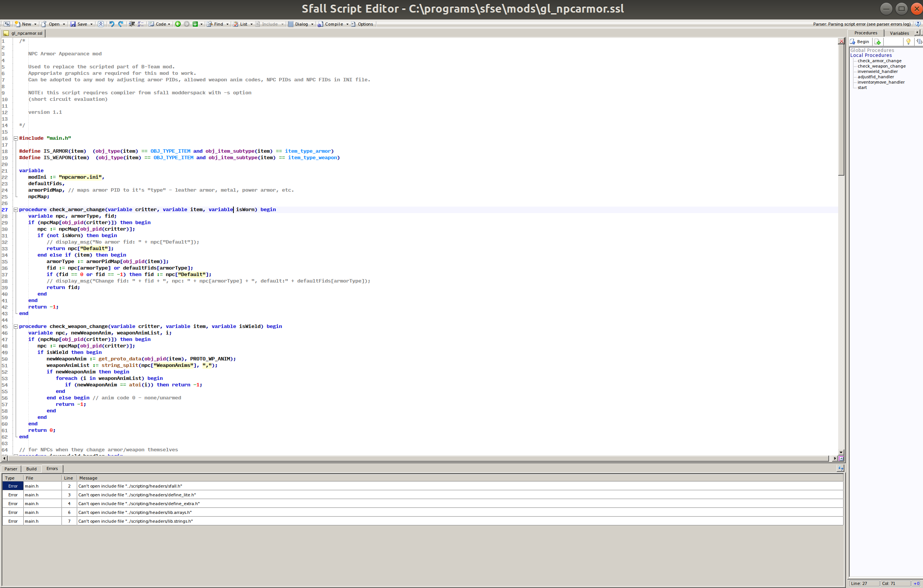
Task: Expand the Find dropdown arrow
Action: tap(227, 24)
